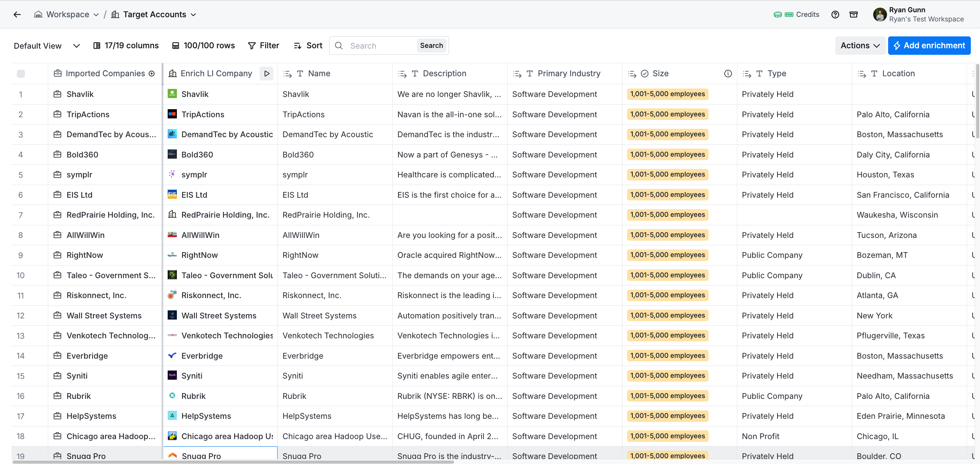This screenshot has height=464, width=980.
Task: Click the HelpSystems logo icon
Action: 172,416
